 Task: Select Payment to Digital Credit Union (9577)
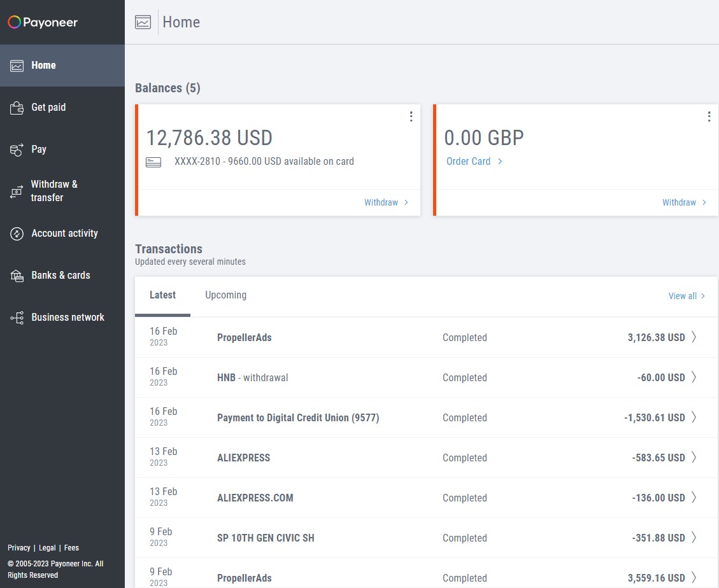298,418
